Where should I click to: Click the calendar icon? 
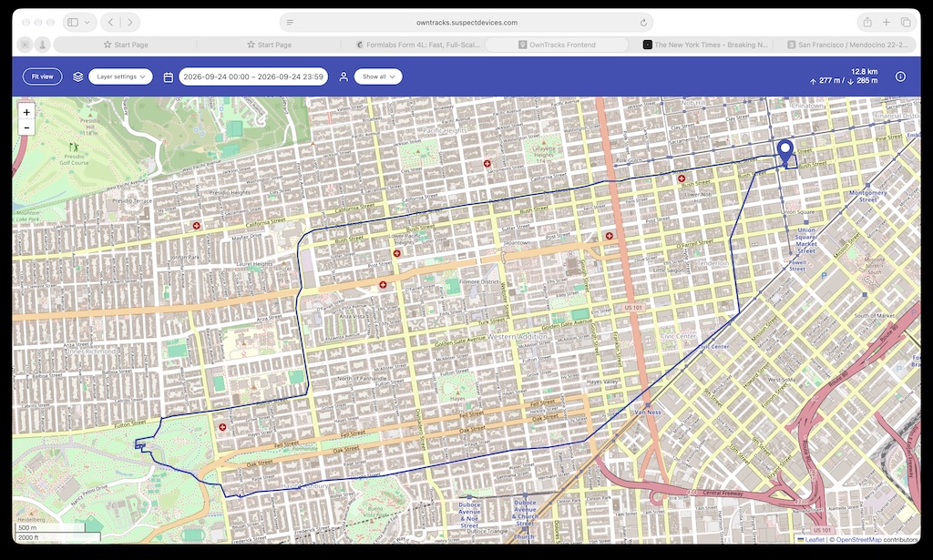tap(169, 76)
